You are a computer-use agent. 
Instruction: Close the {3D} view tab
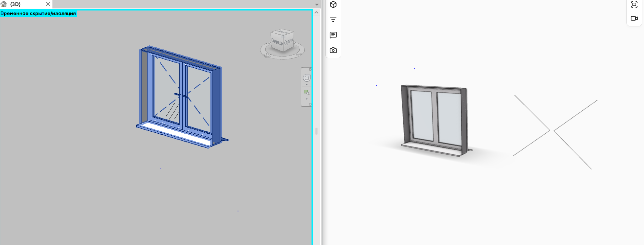(x=48, y=4)
